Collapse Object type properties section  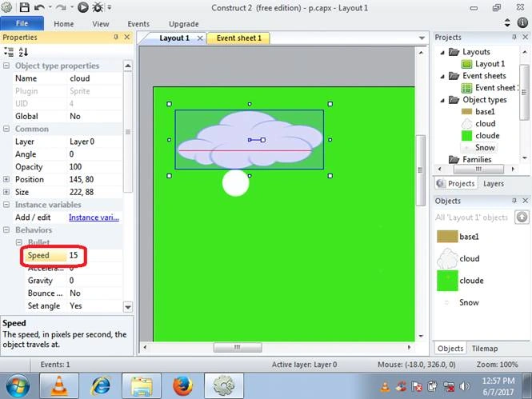pyautogui.click(x=6, y=66)
